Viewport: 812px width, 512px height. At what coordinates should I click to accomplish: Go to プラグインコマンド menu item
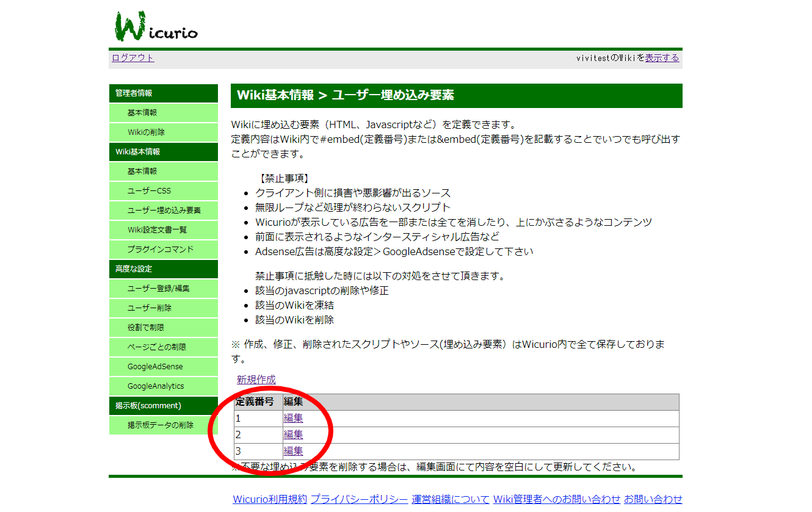160,250
